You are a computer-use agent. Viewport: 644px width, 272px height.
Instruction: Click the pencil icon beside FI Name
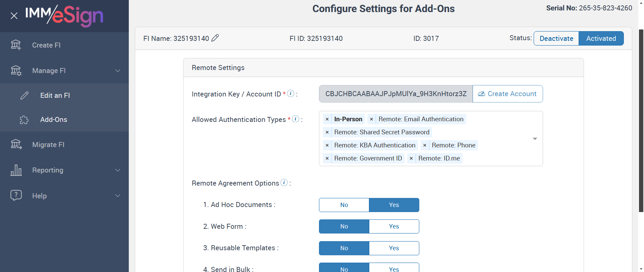[215, 38]
